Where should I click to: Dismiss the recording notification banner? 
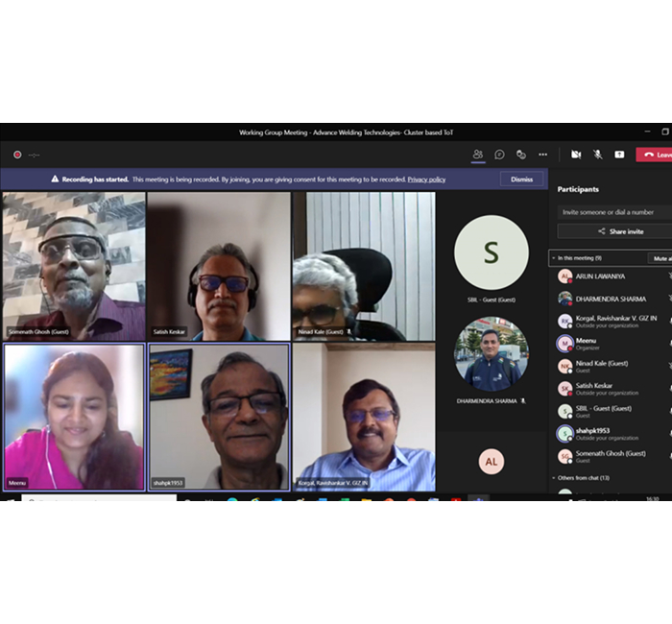[x=521, y=180]
